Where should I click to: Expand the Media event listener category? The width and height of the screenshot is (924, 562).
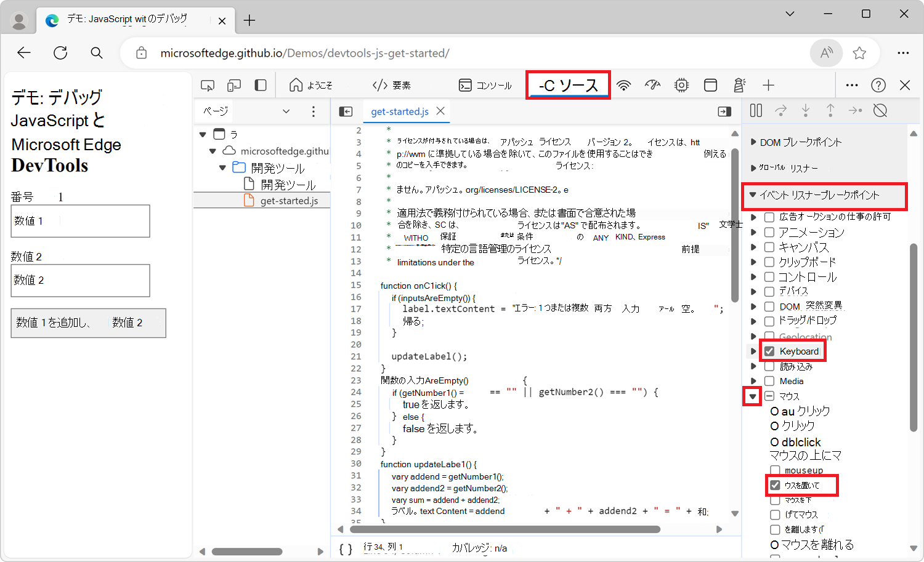754,380
